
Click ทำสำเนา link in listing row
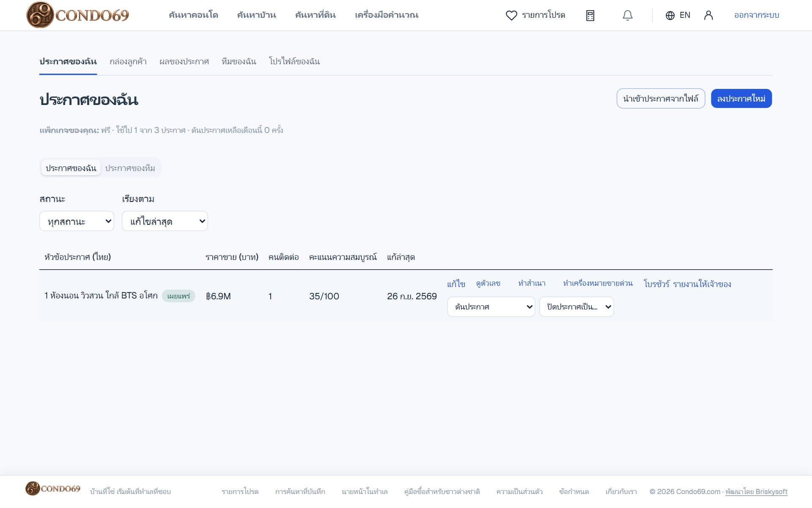pos(532,283)
